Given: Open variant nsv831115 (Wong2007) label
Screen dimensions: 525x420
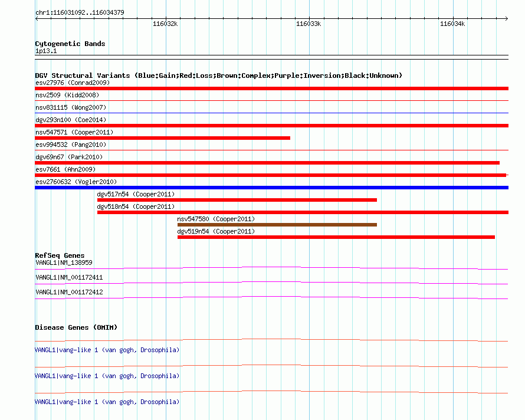Looking at the screenshot, I should [x=71, y=107].
